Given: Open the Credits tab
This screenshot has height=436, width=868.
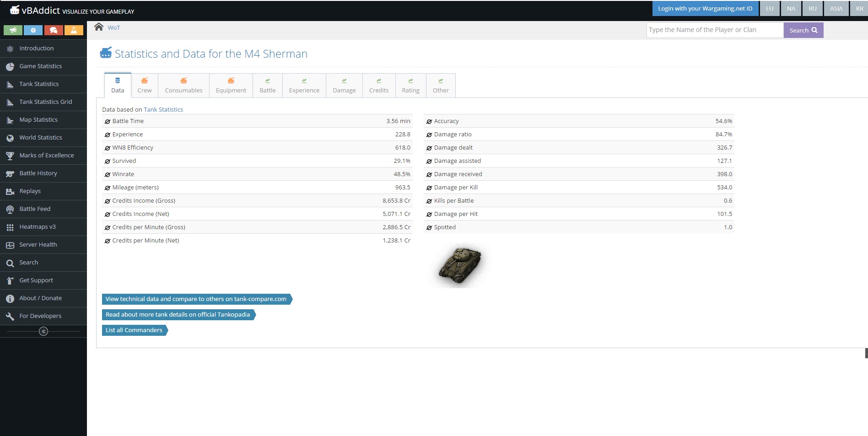Looking at the screenshot, I should coord(379,86).
